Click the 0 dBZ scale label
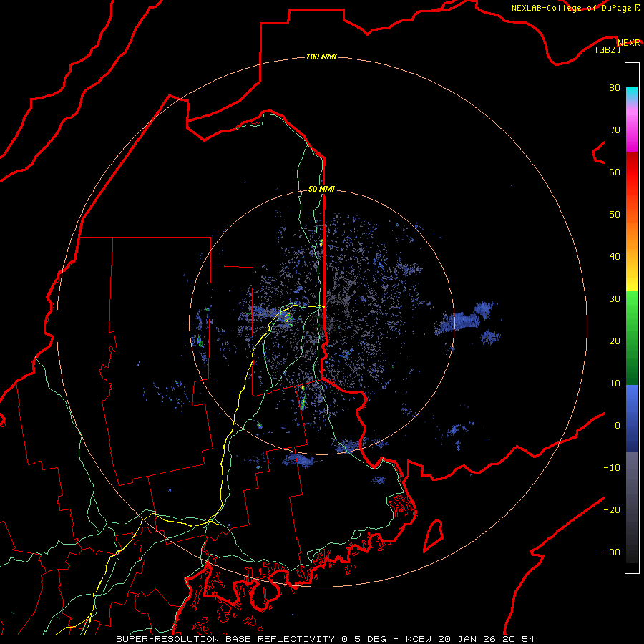This screenshot has width=644, height=644. click(618, 426)
